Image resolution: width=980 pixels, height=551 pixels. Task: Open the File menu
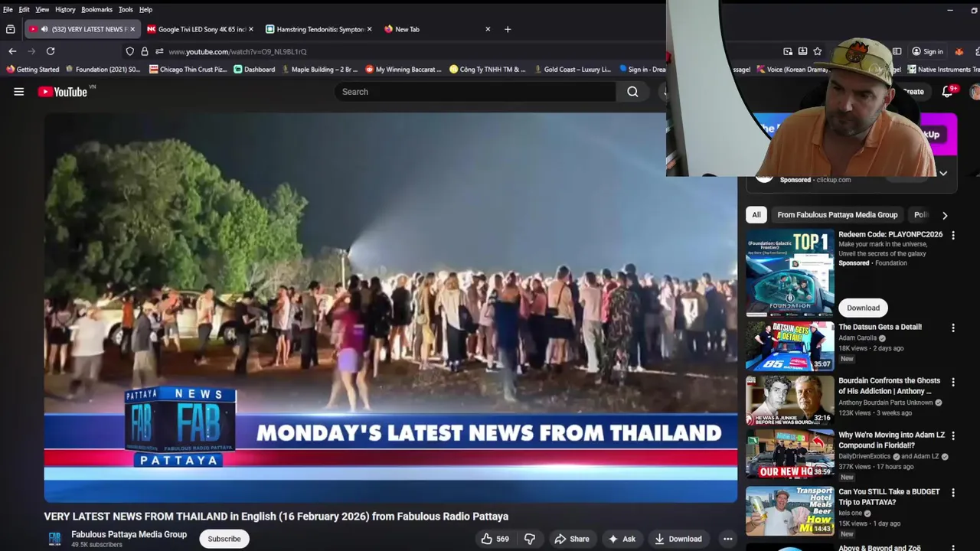tap(8, 9)
